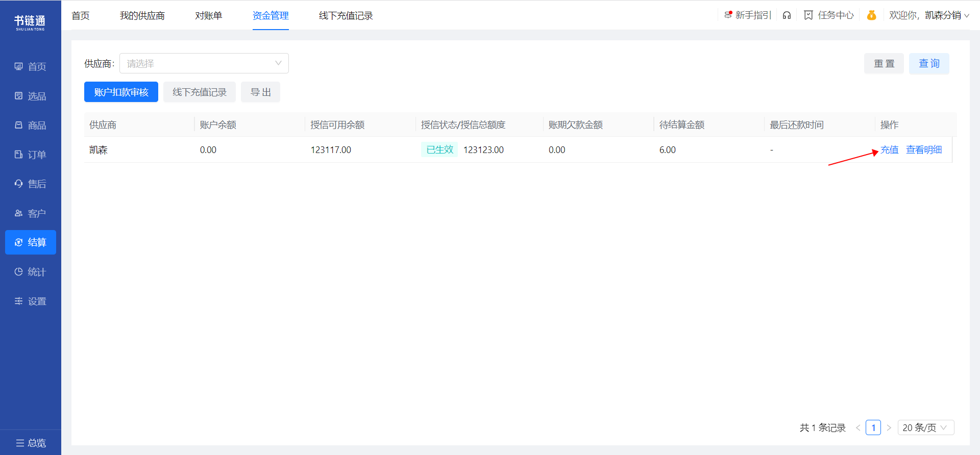Screen dimensions: 980x455
Task: Click the gold money bag icon
Action: [x=871, y=15]
